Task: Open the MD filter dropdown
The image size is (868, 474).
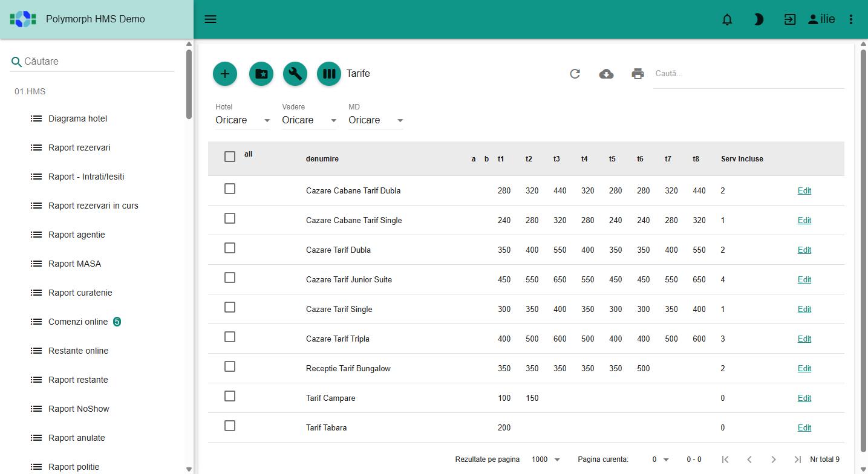Action: pos(376,120)
